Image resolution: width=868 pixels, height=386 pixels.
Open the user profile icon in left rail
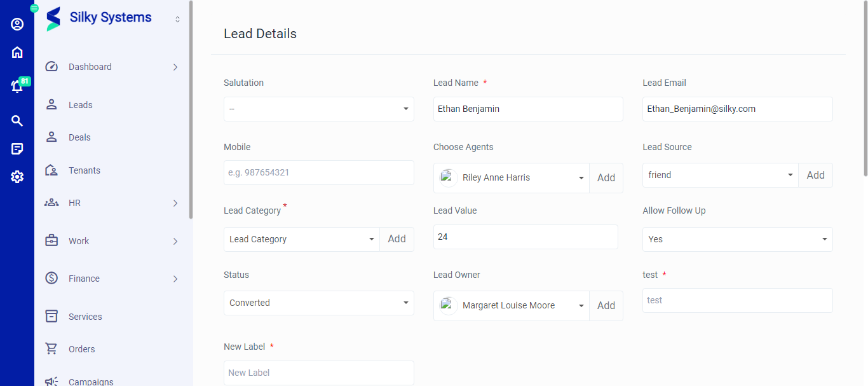17,24
